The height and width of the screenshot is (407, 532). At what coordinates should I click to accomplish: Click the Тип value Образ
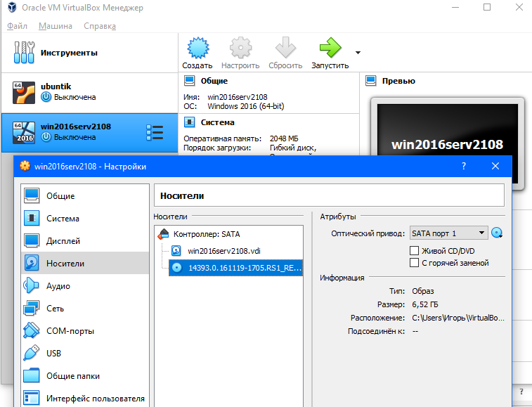pyautogui.click(x=423, y=291)
